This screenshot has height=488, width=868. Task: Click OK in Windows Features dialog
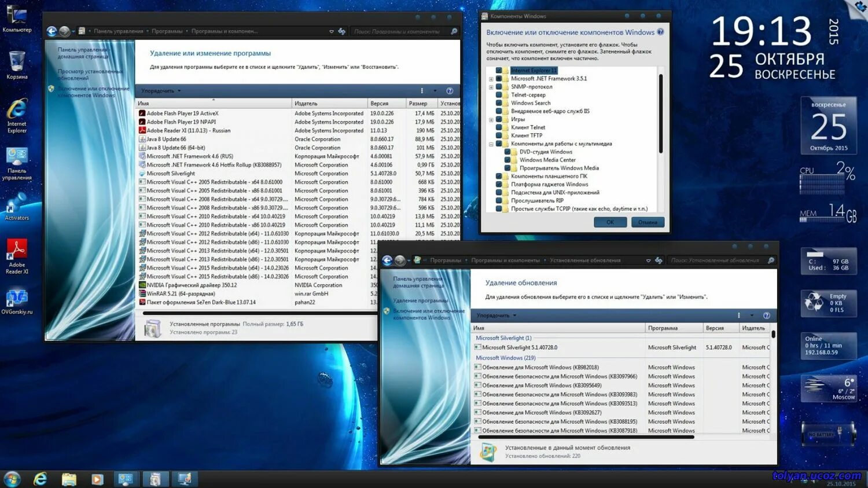tap(610, 222)
